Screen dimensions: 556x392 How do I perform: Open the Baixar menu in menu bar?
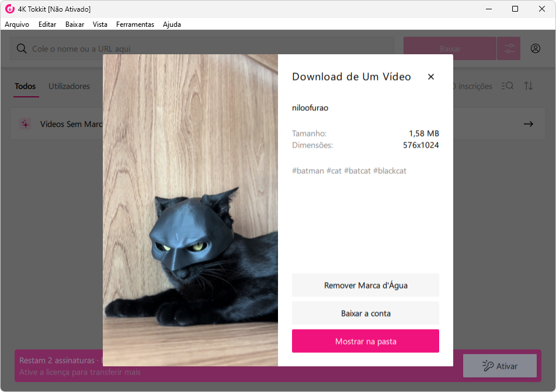point(75,24)
